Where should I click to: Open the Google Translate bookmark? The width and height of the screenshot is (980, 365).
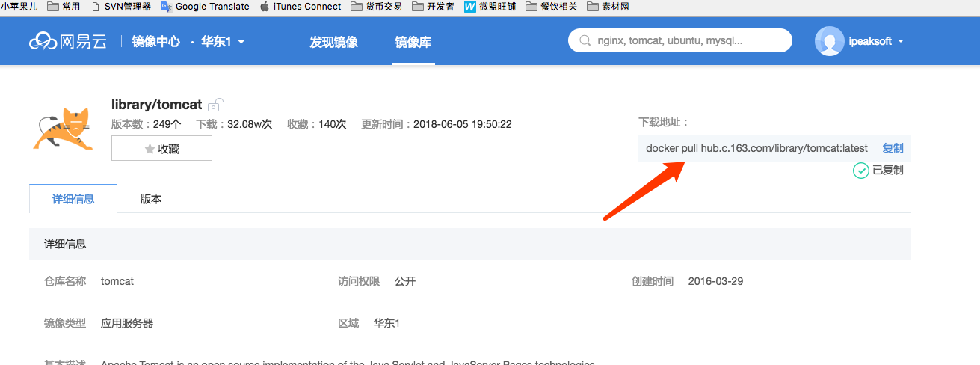205,7
